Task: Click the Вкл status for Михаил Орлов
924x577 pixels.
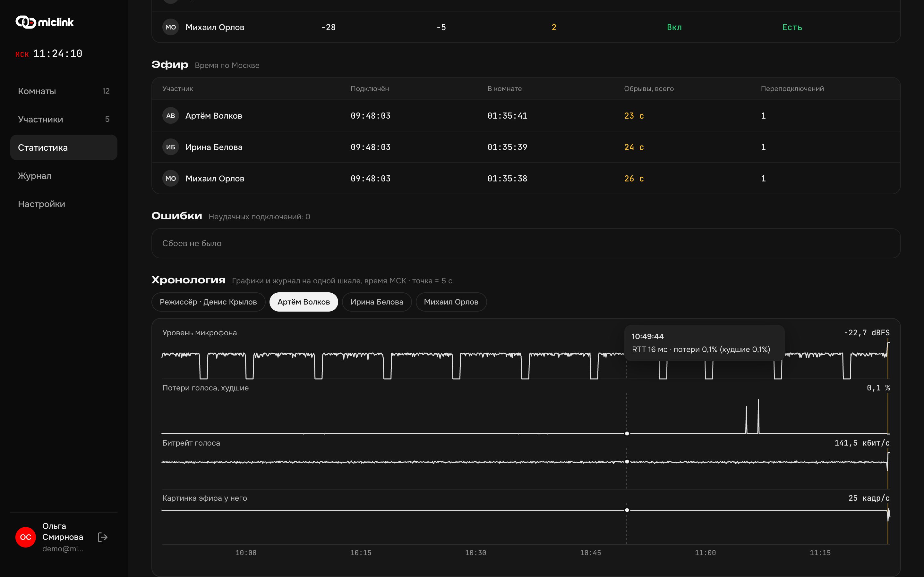Action: click(674, 27)
